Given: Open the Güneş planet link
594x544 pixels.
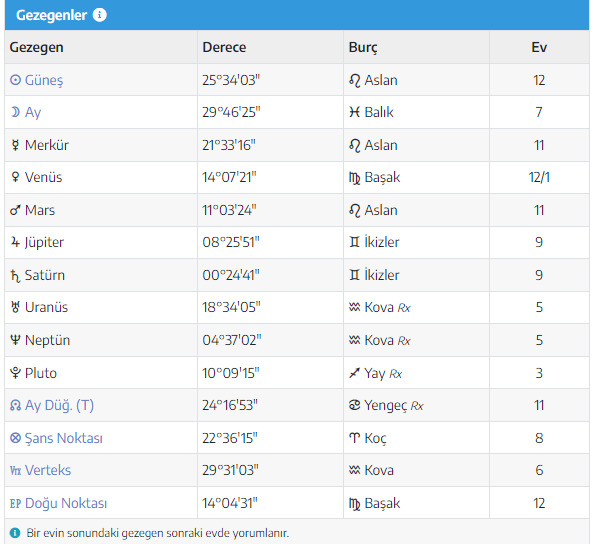Looking at the screenshot, I should pos(44,80).
